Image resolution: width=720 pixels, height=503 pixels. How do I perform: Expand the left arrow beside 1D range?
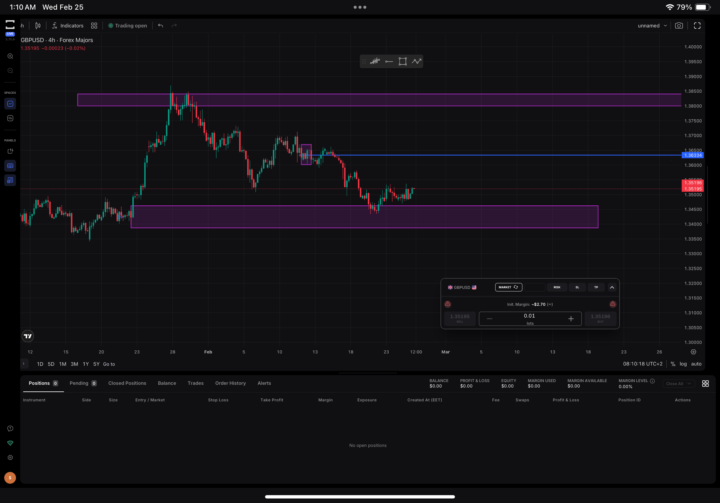pos(24,364)
